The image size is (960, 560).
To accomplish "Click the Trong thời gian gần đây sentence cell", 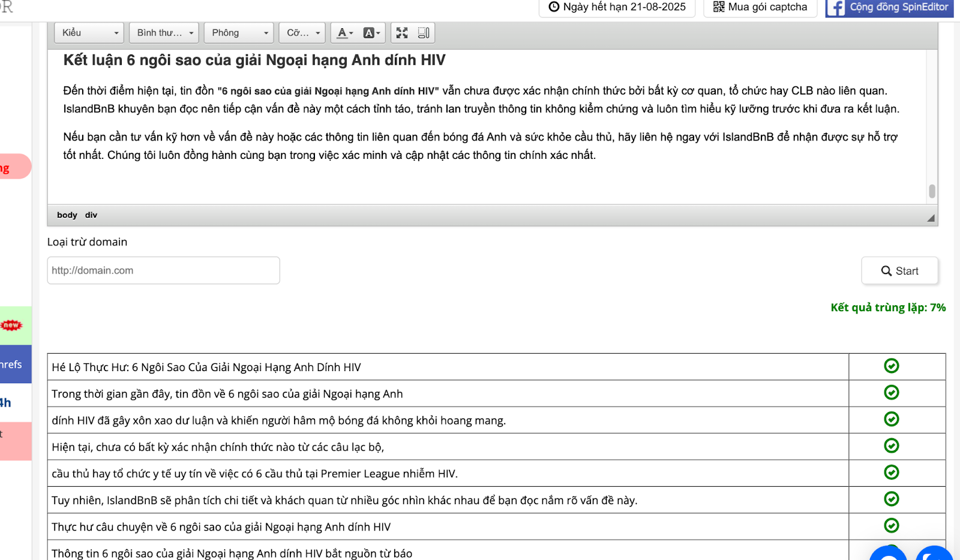I will [448, 393].
